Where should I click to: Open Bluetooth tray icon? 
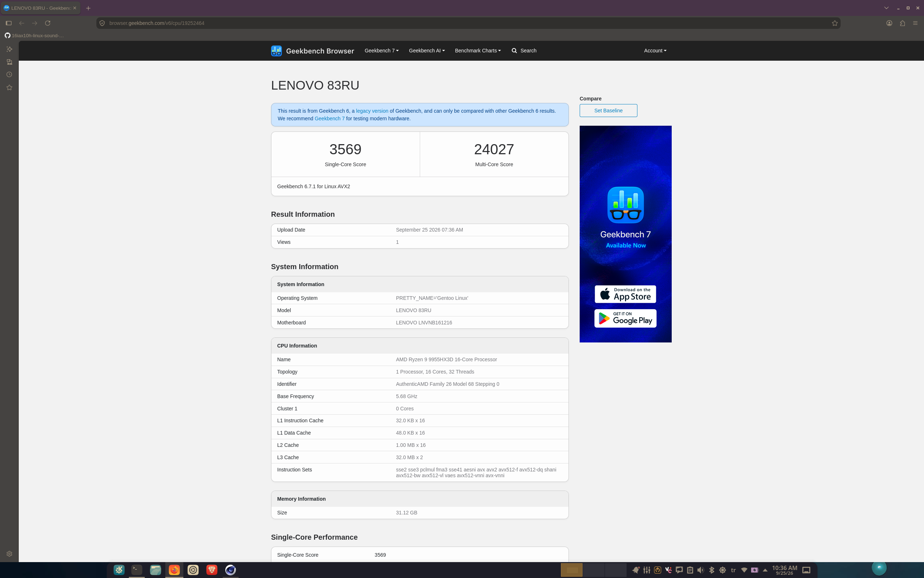(x=712, y=570)
